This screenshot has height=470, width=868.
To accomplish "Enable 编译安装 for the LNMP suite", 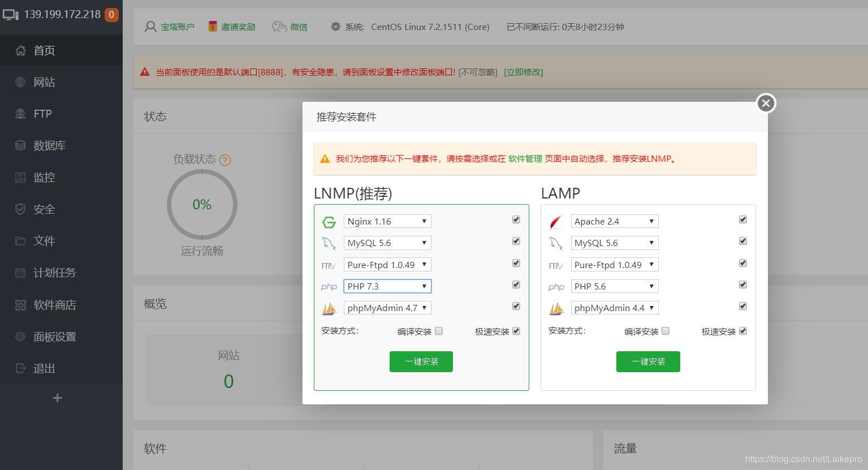I will click(x=439, y=330).
